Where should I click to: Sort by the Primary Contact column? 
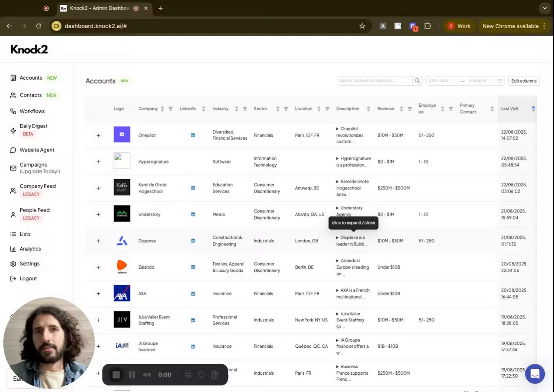492,109
